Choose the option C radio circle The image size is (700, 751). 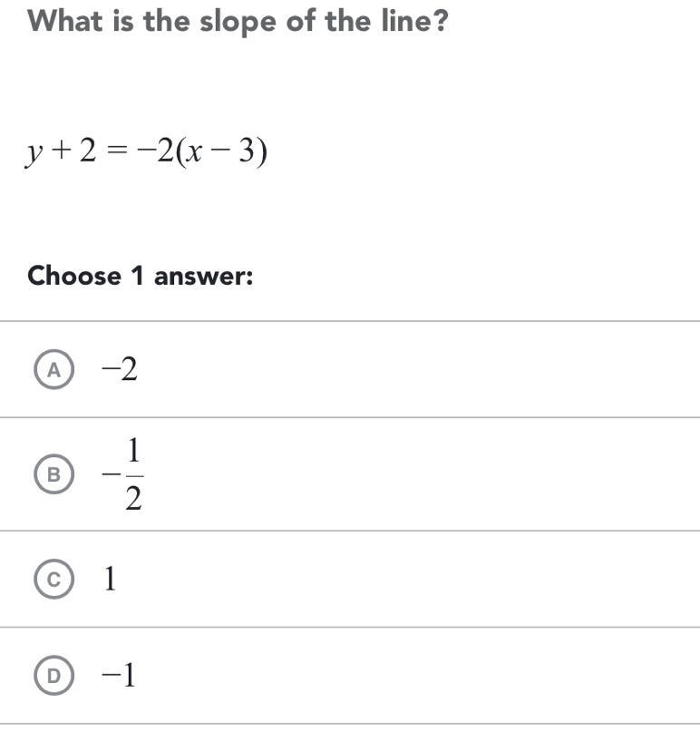click(x=55, y=580)
